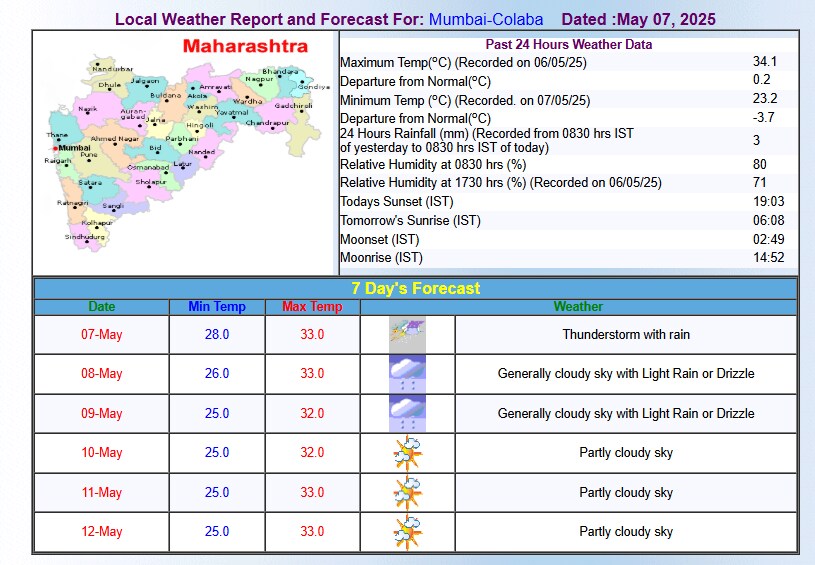Click the partly cloudy icon for 11-May
Screen dimensions: 815x565
(407, 492)
